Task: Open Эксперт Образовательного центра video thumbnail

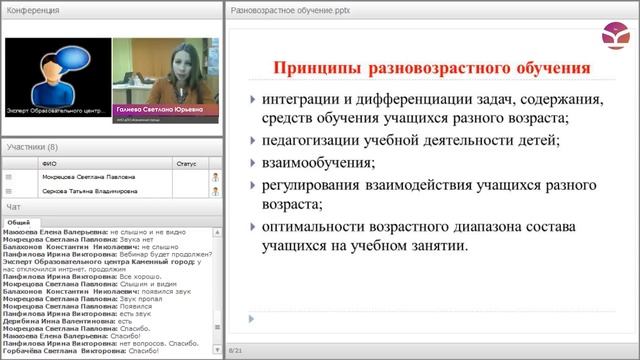Action: pos(58,78)
